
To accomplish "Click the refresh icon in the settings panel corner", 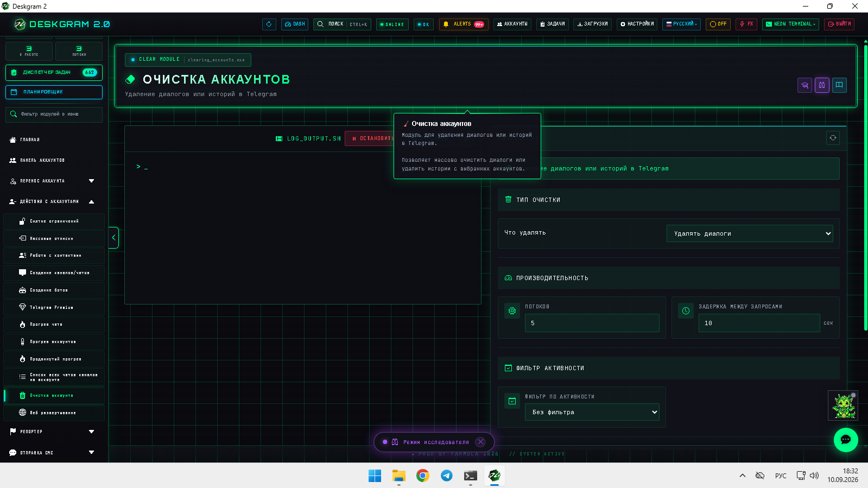I will [833, 138].
